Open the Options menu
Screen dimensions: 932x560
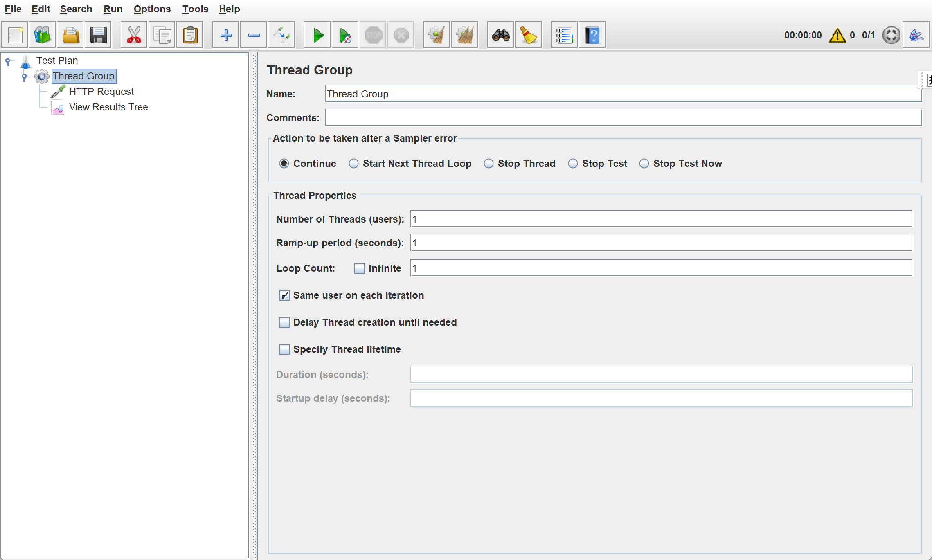click(x=152, y=9)
